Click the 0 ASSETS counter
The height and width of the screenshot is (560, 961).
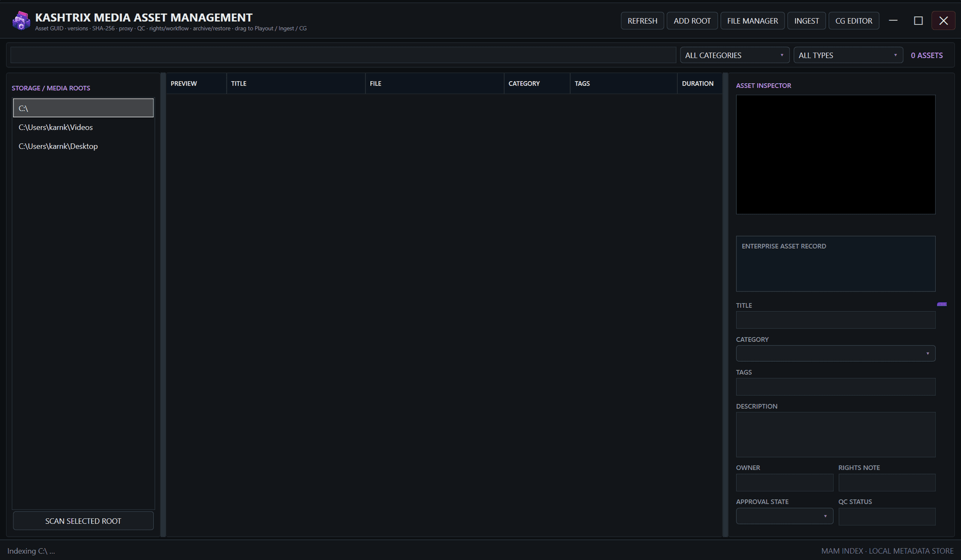[x=926, y=56]
